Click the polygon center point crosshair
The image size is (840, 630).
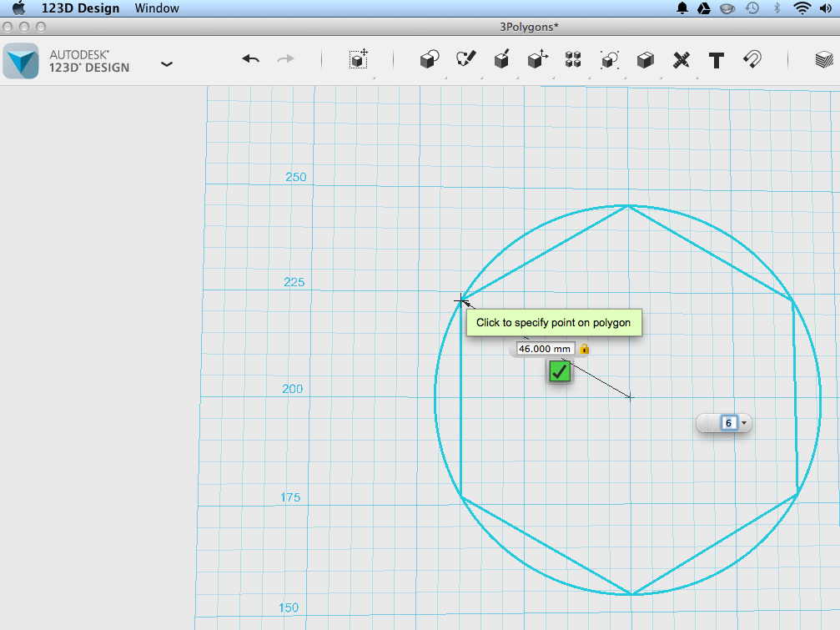pyautogui.click(x=630, y=397)
